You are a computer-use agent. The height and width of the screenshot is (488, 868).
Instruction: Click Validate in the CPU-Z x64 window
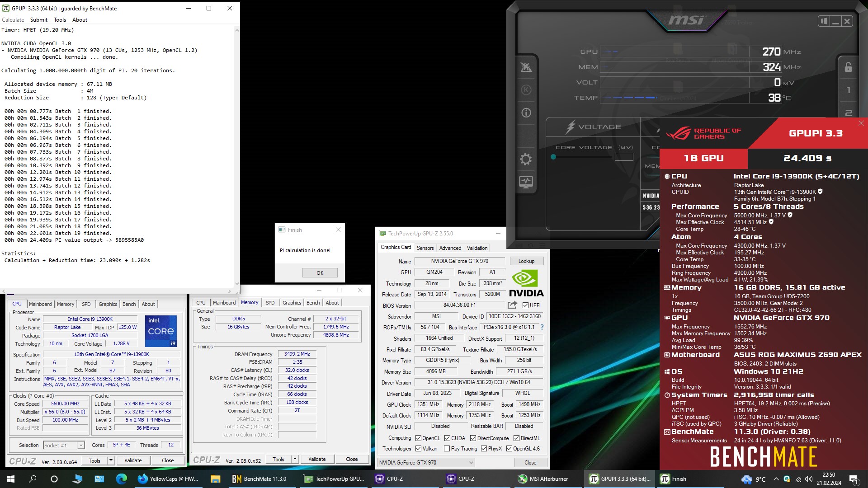(x=133, y=460)
